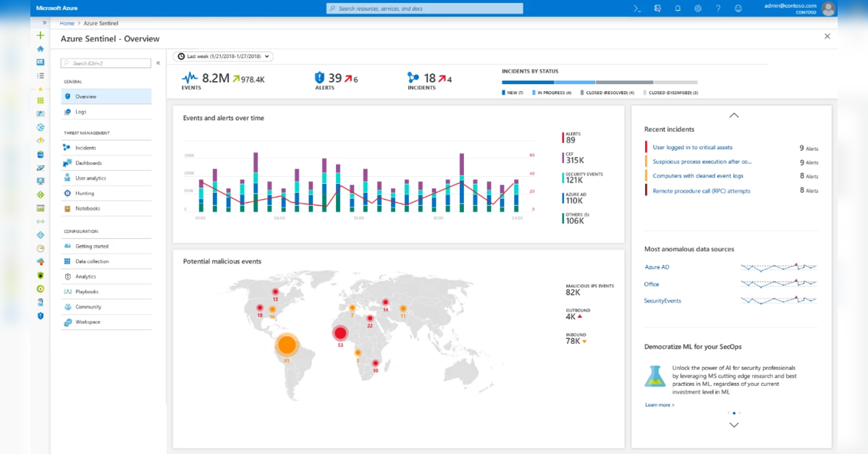Click the green plus create resource icon
This screenshot has height=454, width=868.
[x=41, y=35]
